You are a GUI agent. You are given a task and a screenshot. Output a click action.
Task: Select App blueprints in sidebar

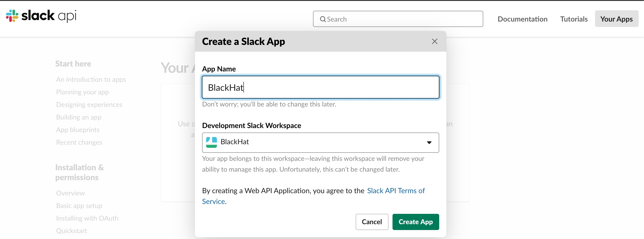click(78, 130)
